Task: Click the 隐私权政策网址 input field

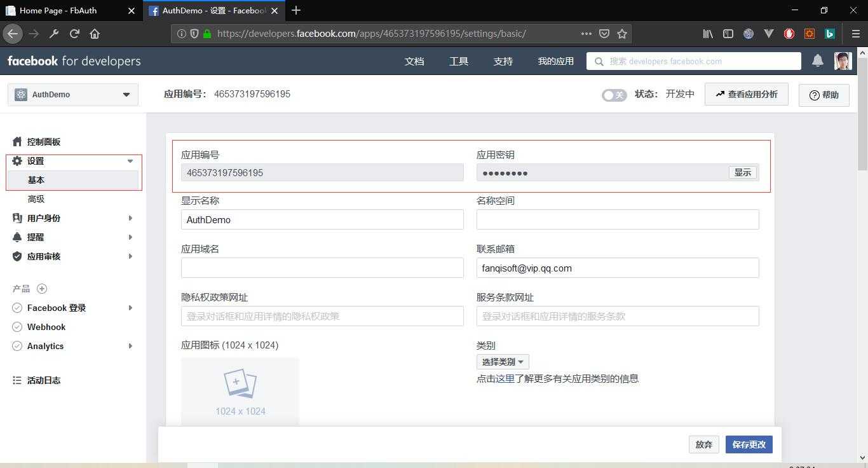Action: point(322,316)
